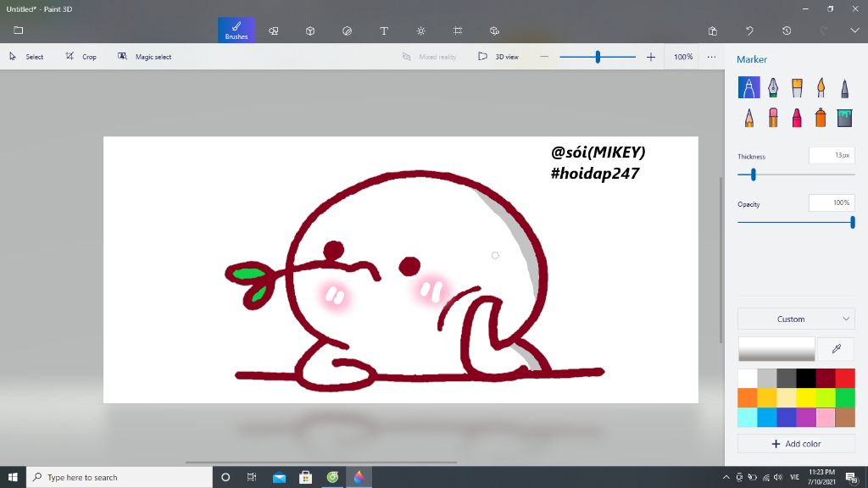Viewport: 868px width, 488px height.
Task: Open the Custom color dropdown
Action: pyautogui.click(x=795, y=319)
